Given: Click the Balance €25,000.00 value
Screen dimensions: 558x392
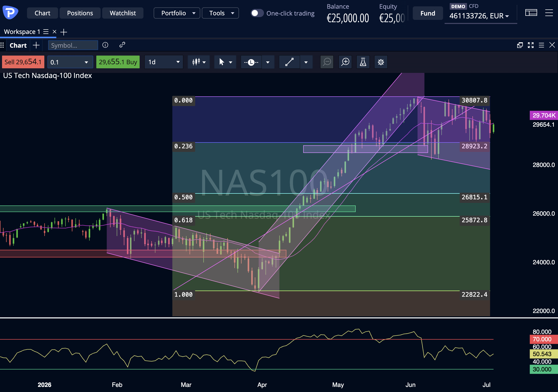Looking at the screenshot, I should (348, 18).
